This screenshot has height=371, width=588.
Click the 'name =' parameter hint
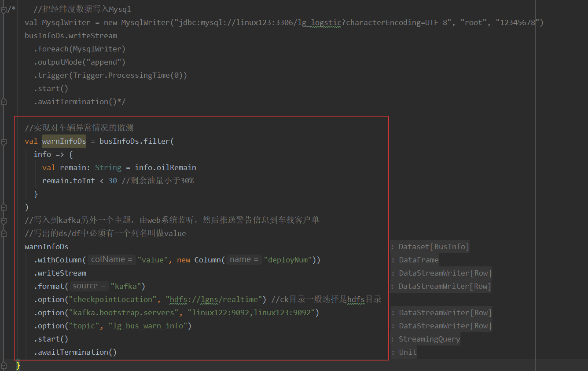pos(244,260)
